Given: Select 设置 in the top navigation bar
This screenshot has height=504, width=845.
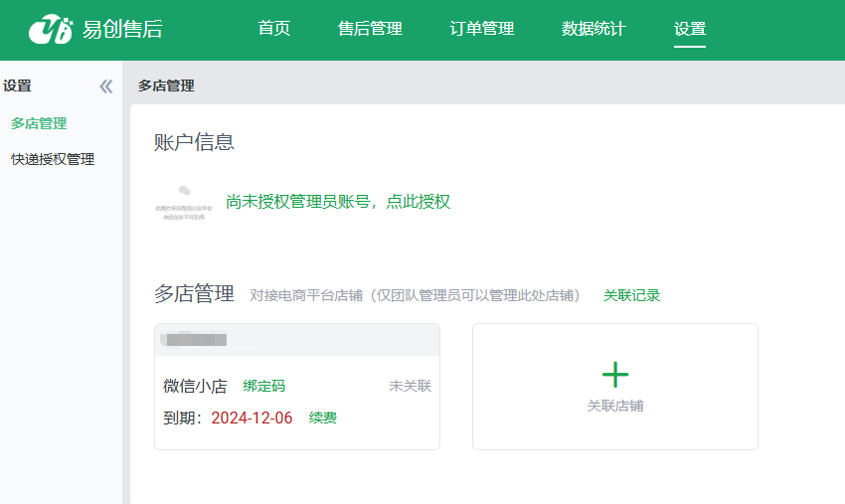Looking at the screenshot, I should (690, 29).
